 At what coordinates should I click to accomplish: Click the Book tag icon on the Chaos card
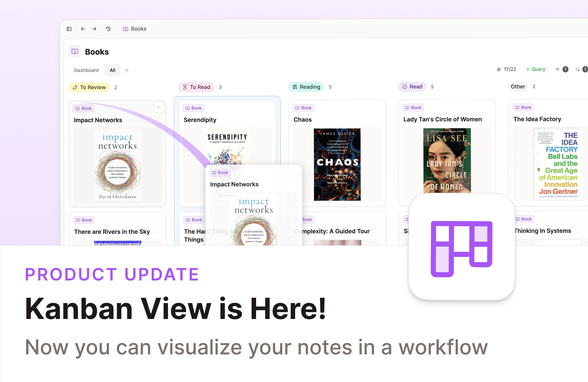(297, 108)
